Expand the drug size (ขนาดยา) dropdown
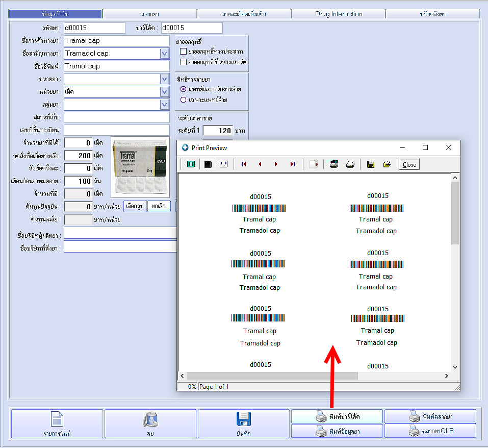Screen dimensions: 488x448 [165, 79]
